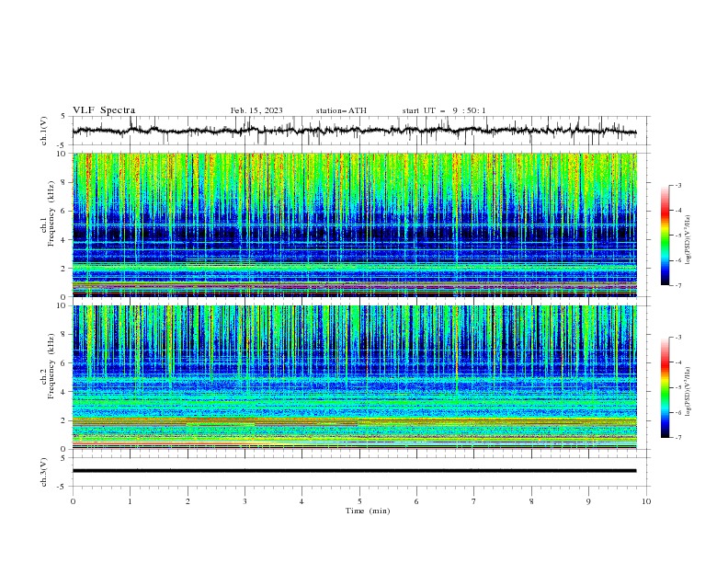The image size is (728, 563).
Task: Click the "4" tick on the Time axis
Action: pos(301,501)
